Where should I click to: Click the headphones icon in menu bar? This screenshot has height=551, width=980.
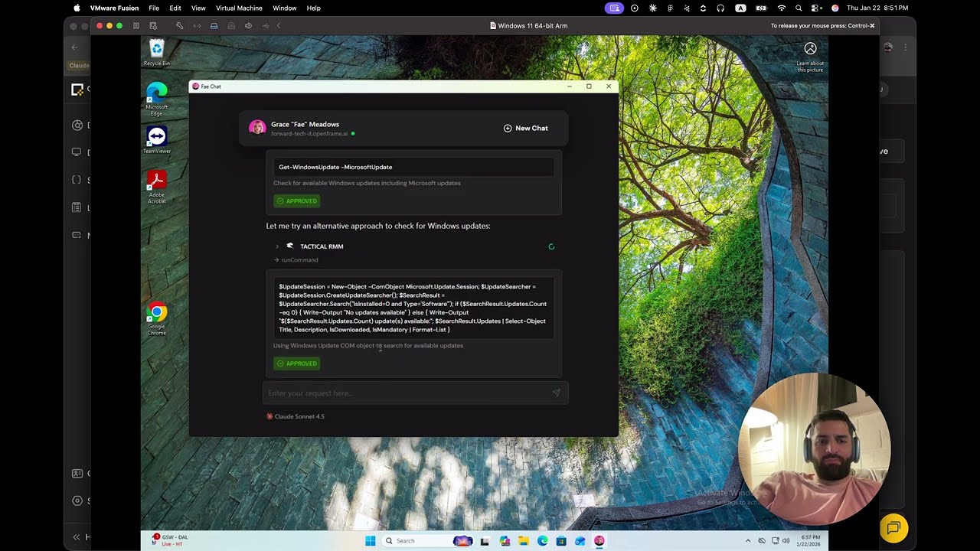720,8
